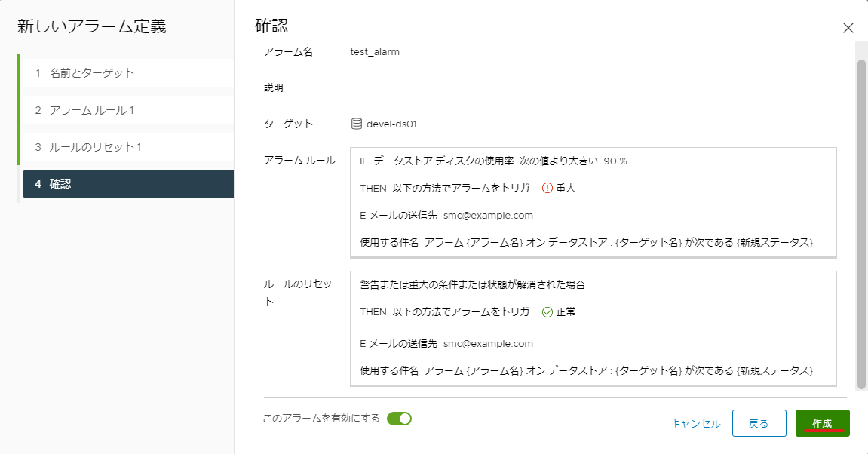This screenshot has width=868, height=454.
Task: Click the reset rule email smc@example.com
Action: click(488, 343)
